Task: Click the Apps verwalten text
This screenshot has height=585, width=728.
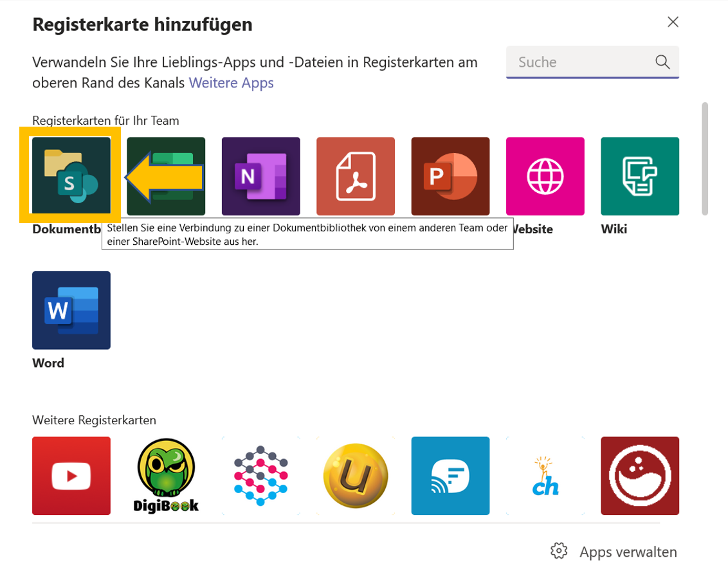Action: (628, 552)
